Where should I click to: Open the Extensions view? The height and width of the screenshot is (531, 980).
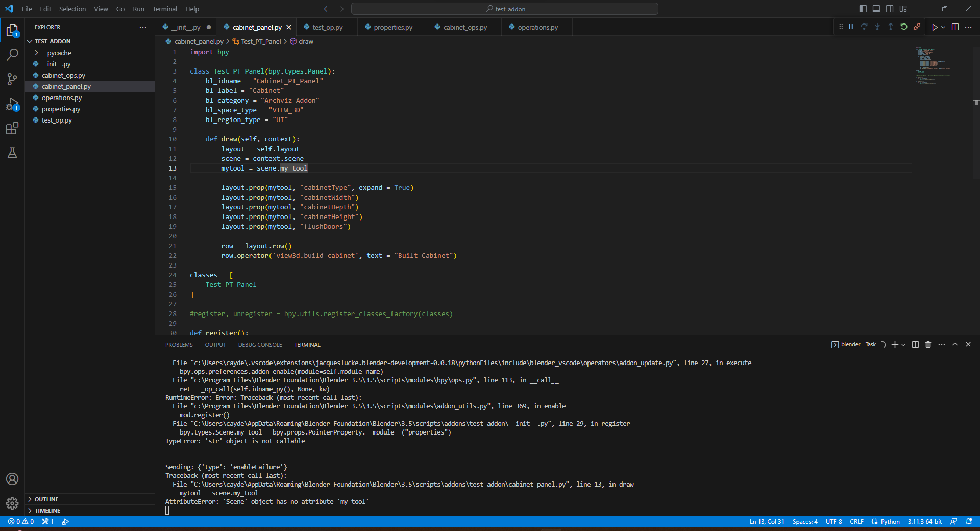tap(12, 128)
